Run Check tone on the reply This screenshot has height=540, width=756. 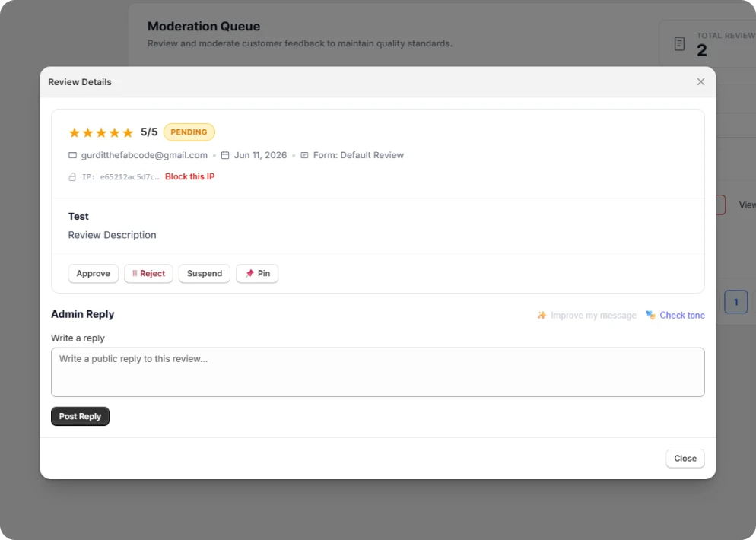point(675,316)
